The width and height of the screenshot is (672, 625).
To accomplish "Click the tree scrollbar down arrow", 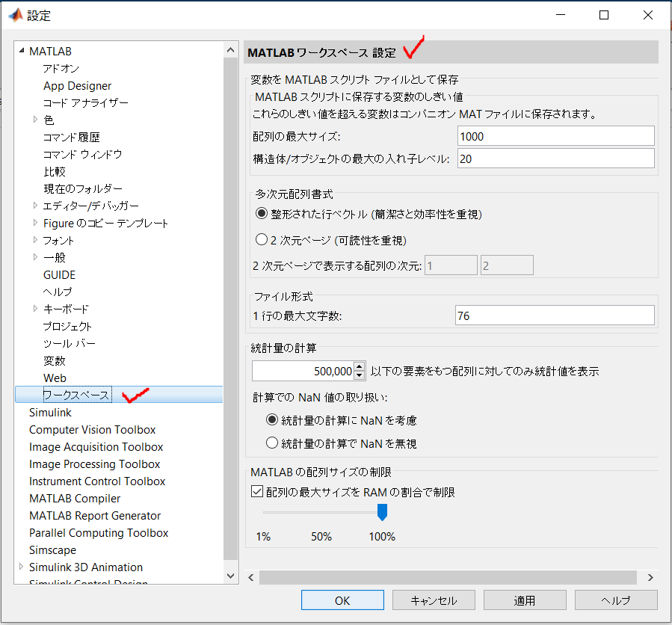I will (230, 576).
